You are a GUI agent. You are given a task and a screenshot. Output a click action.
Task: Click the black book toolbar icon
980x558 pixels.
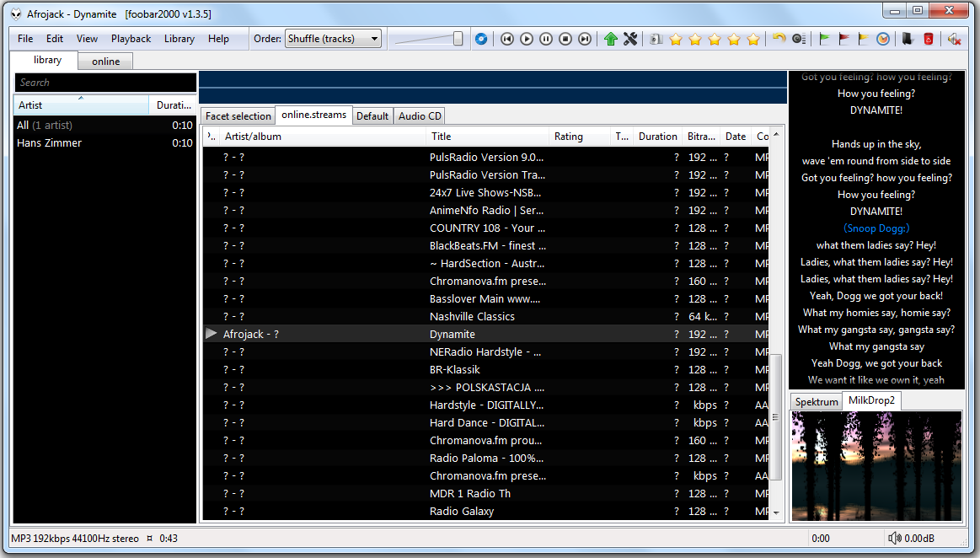point(908,39)
